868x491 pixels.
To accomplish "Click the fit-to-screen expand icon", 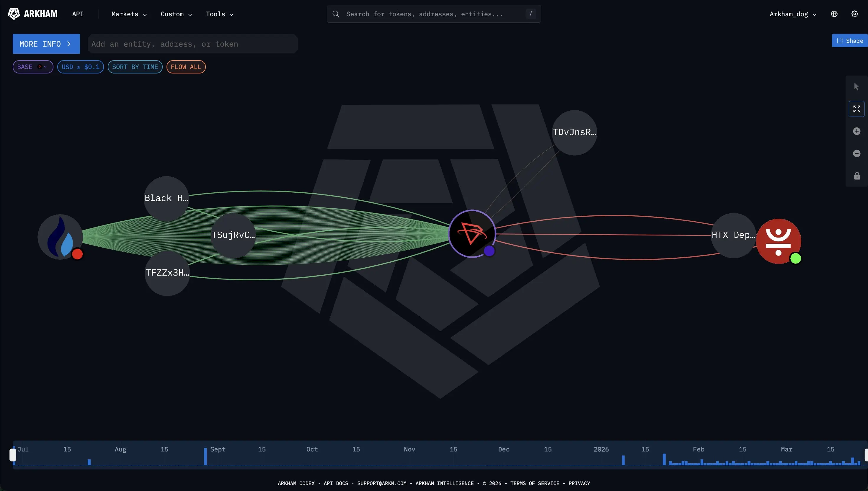I will point(856,109).
